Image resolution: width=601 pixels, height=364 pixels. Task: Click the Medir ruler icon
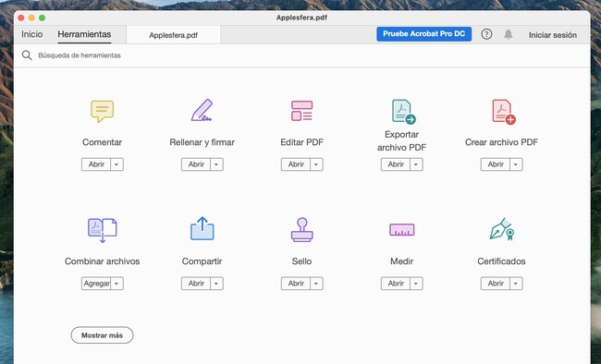[x=401, y=229]
